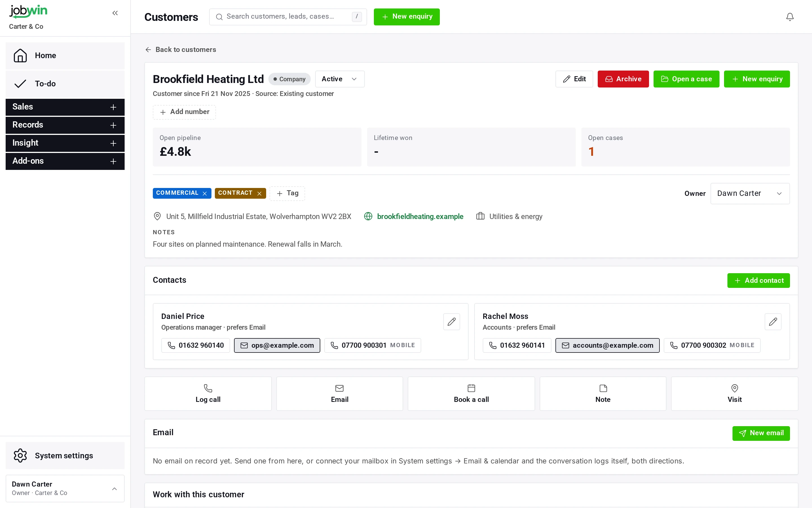Open the notifications bell
The height and width of the screenshot is (508, 812).
pyautogui.click(x=790, y=17)
